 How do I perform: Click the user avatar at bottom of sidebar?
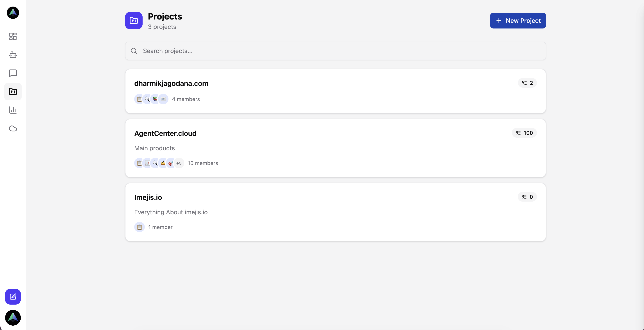tap(13, 318)
